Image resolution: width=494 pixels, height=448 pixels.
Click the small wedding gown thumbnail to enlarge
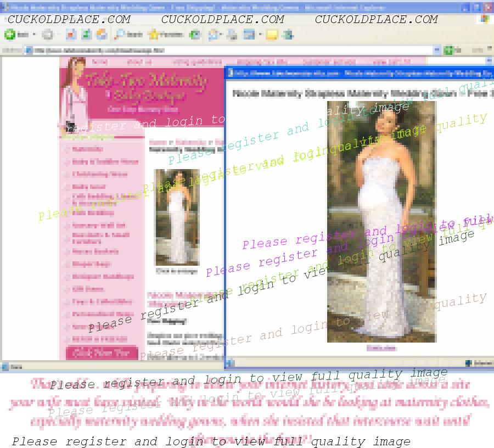tap(177, 217)
